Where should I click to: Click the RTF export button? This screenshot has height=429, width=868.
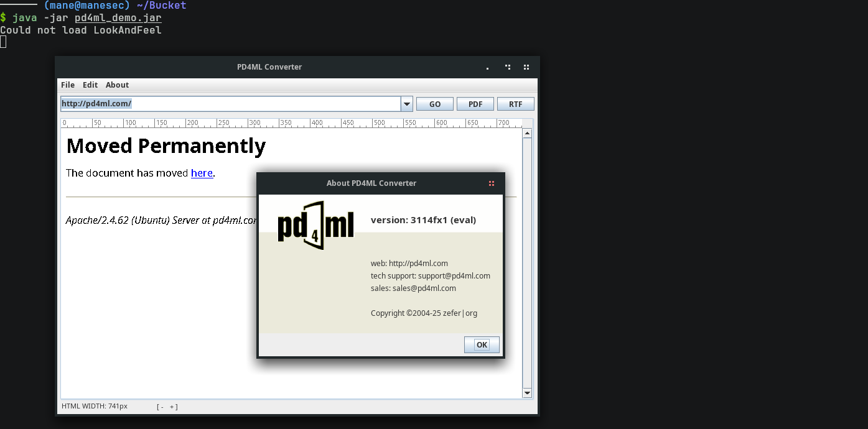pyautogui.click(x=516, y=104)
